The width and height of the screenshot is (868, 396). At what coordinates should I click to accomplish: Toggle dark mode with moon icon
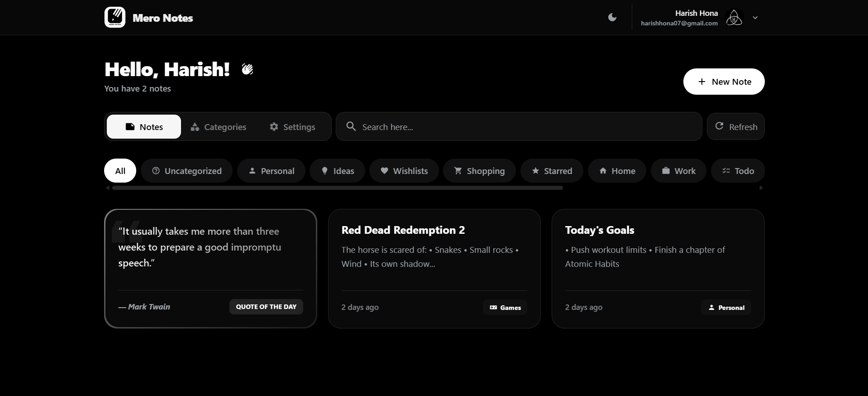click(612, 17)
